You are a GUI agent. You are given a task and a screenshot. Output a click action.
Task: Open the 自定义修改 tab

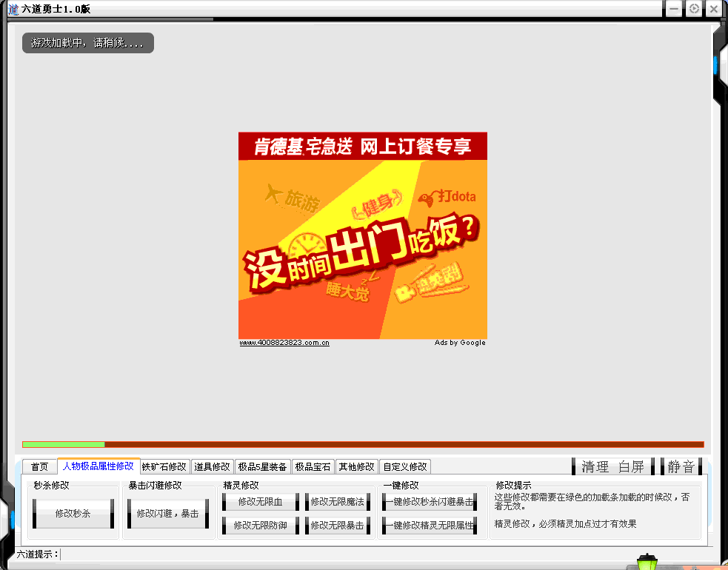tap(404, 467)
